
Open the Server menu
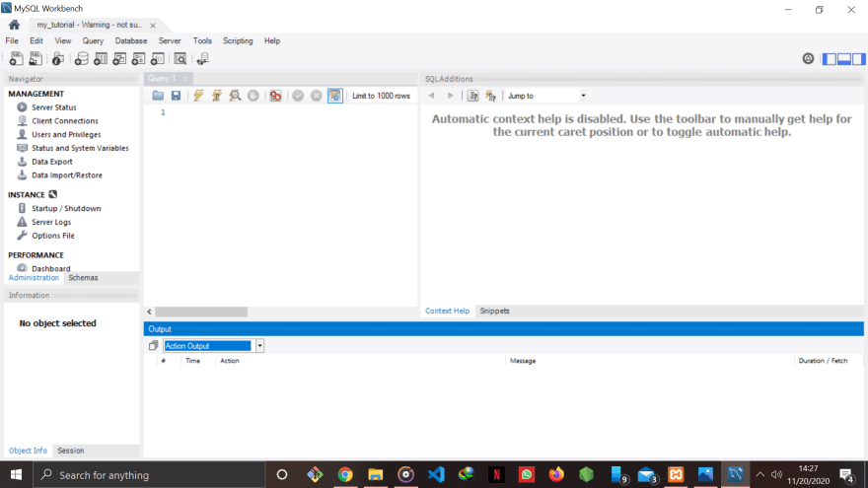coord(170,41)
